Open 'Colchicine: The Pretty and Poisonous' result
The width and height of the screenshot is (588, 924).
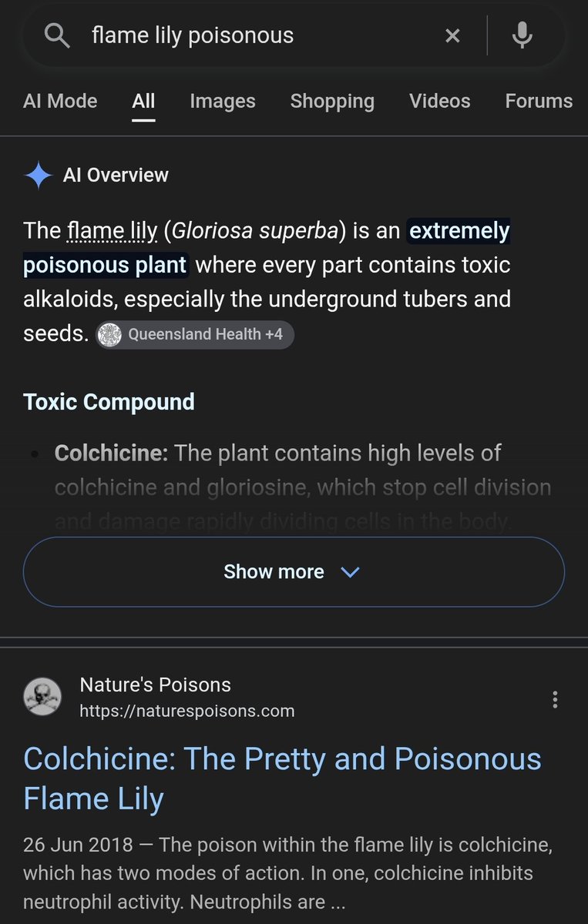(282, 778)
